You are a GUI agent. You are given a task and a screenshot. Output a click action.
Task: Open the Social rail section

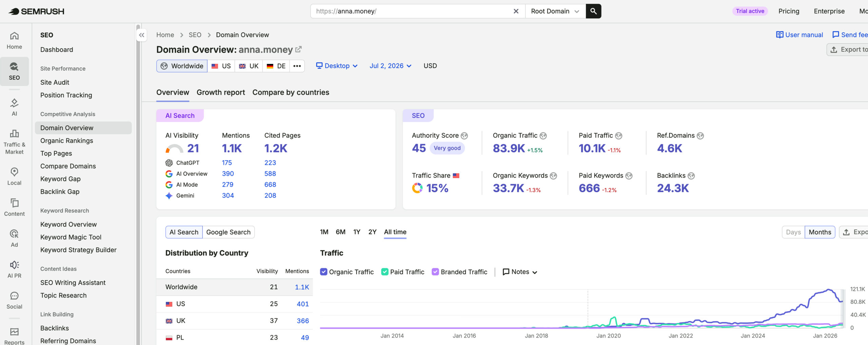14,300
